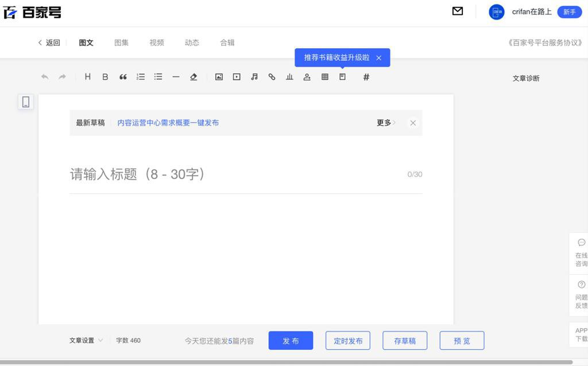Click the 定时发布 button

pos(348,341)
